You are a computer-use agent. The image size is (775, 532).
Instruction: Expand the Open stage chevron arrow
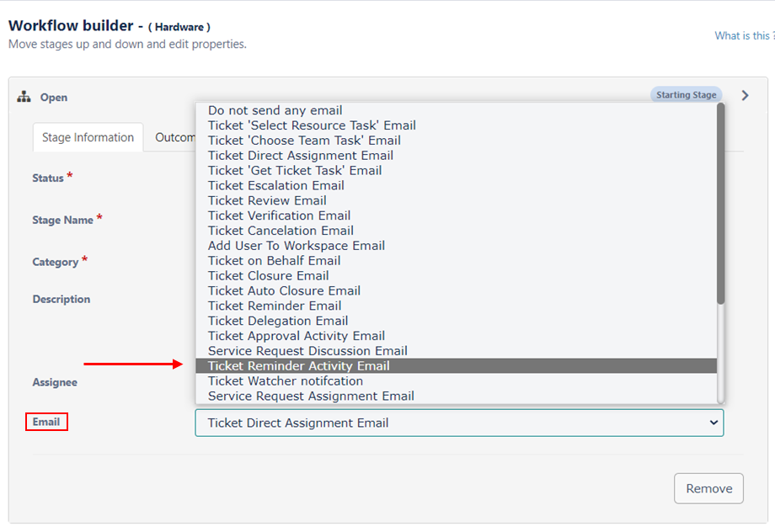coord(745,95)
